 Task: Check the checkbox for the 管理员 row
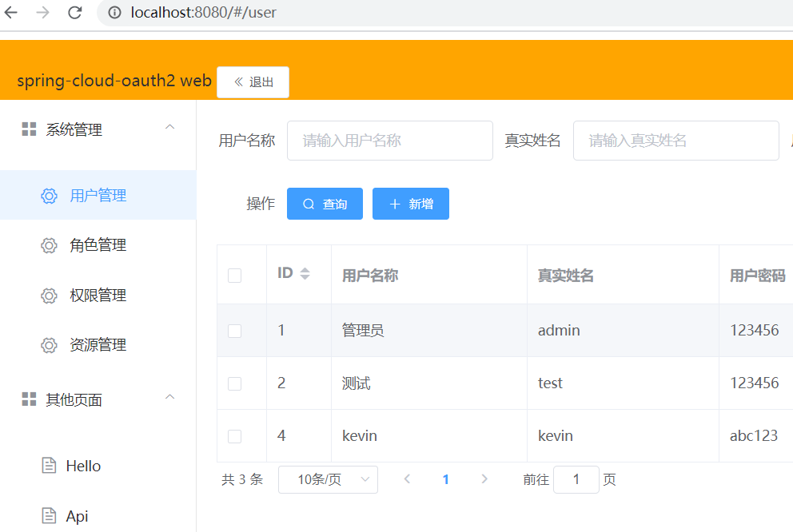pyautogui.click(x=235, y=331)
